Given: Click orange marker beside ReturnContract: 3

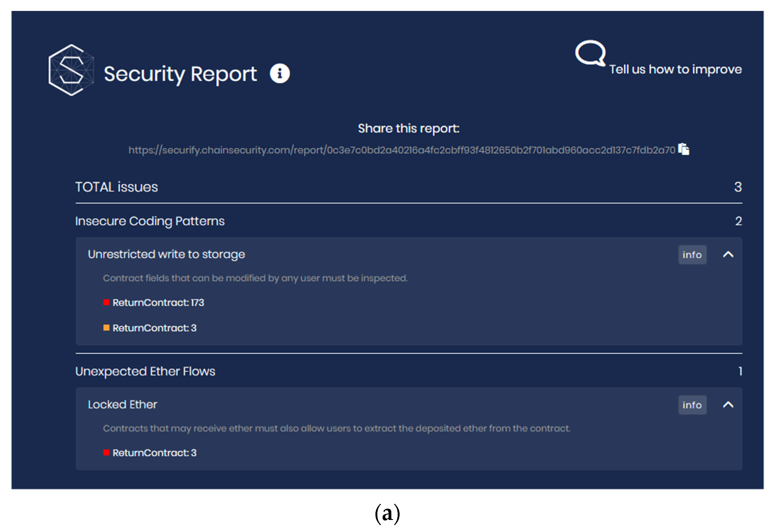Looking at the screenshot, I should click(106, 328).
